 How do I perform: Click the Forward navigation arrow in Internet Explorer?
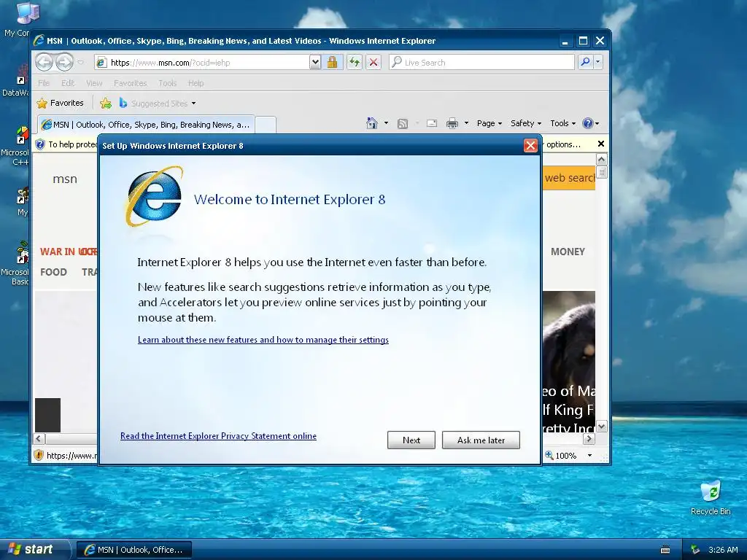pyautogui.click(x=64, y=62)
